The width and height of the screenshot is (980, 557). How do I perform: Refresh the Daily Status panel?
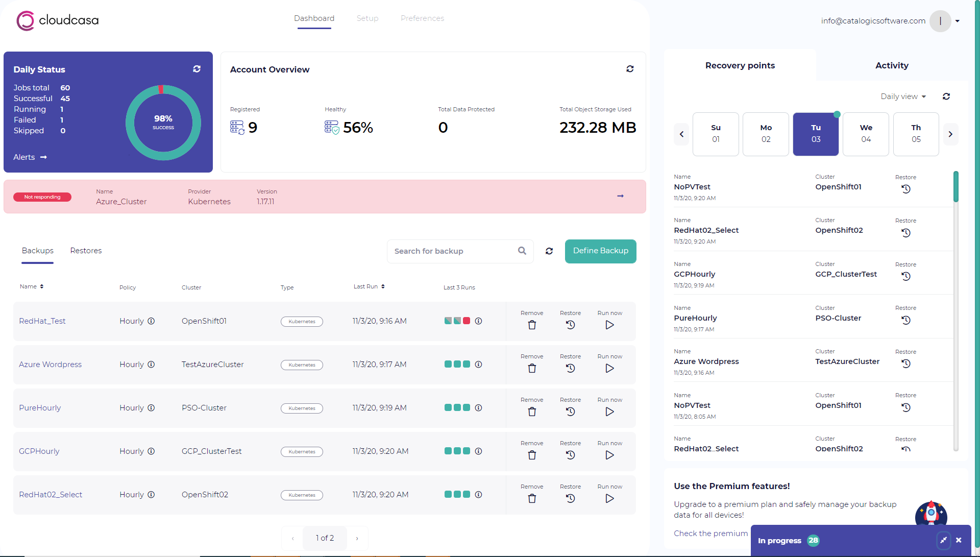click(197, 69)
